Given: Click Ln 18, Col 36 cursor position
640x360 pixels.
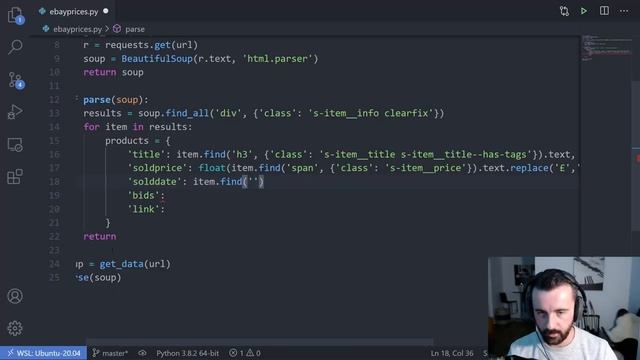Looking at the screenshot, I should [x=452, y=353].
